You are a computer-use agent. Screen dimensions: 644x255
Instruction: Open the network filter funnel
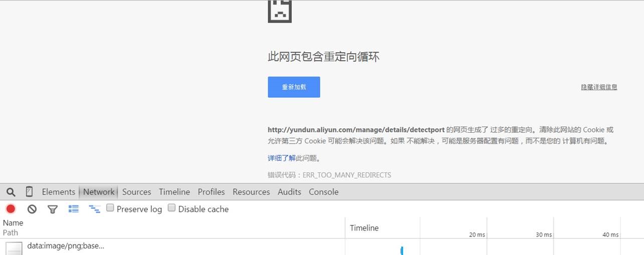click(x=53, y=209)
